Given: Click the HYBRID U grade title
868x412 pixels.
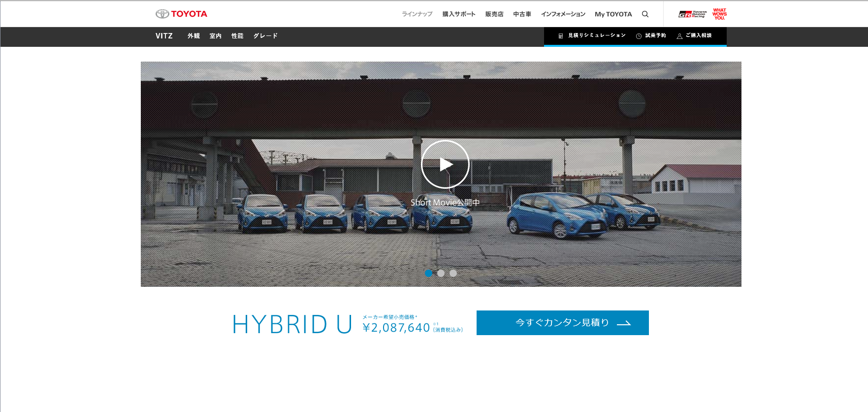Looking at the screenshot, I should [x=292, y=324].
